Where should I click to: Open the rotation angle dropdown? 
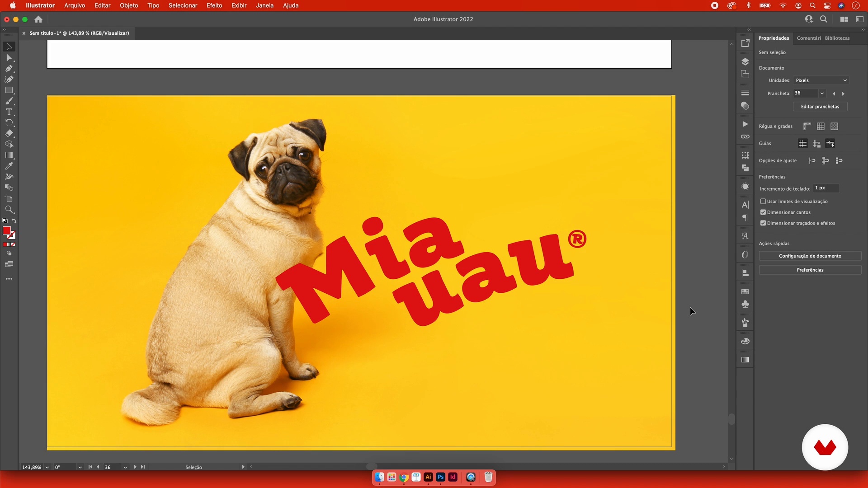(80, 467)
